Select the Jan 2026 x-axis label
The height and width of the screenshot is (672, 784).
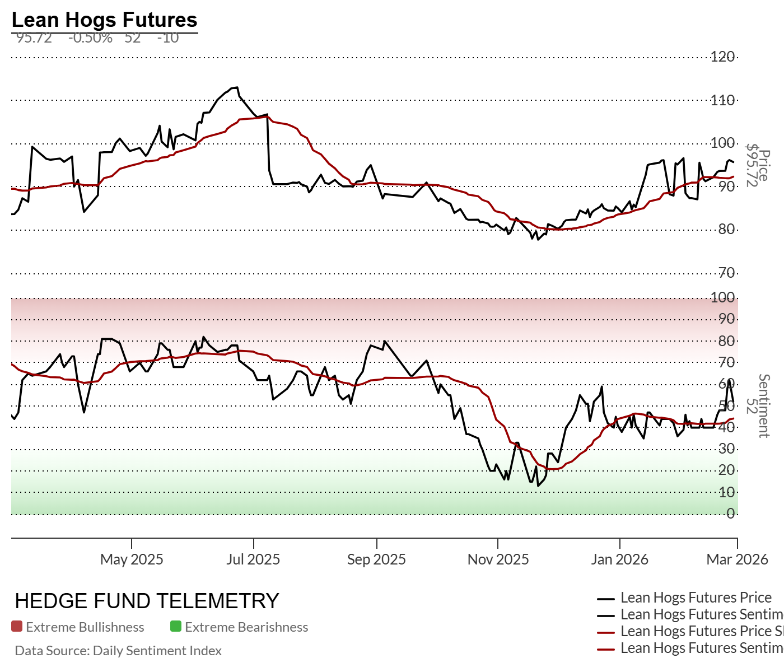(x=619, y=559)
